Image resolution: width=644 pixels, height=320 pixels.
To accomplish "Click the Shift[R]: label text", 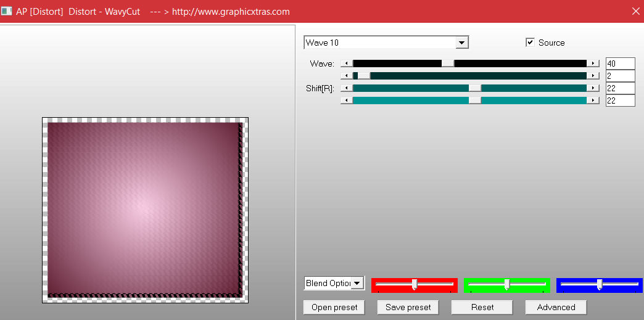I will pos(320,88).
